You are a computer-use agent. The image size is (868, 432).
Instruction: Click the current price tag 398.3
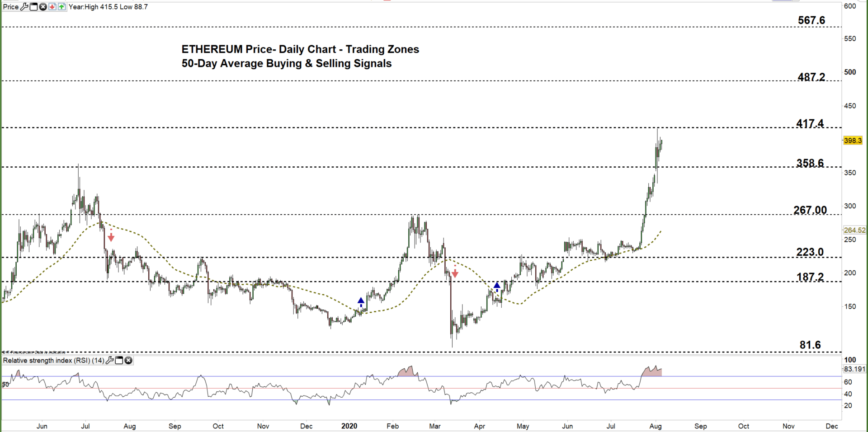(x=853, y=141)
